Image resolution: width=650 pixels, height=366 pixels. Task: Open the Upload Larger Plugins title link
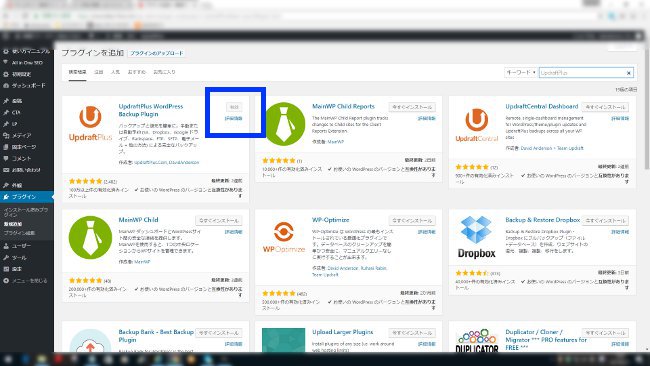click(x=342, y=332)
